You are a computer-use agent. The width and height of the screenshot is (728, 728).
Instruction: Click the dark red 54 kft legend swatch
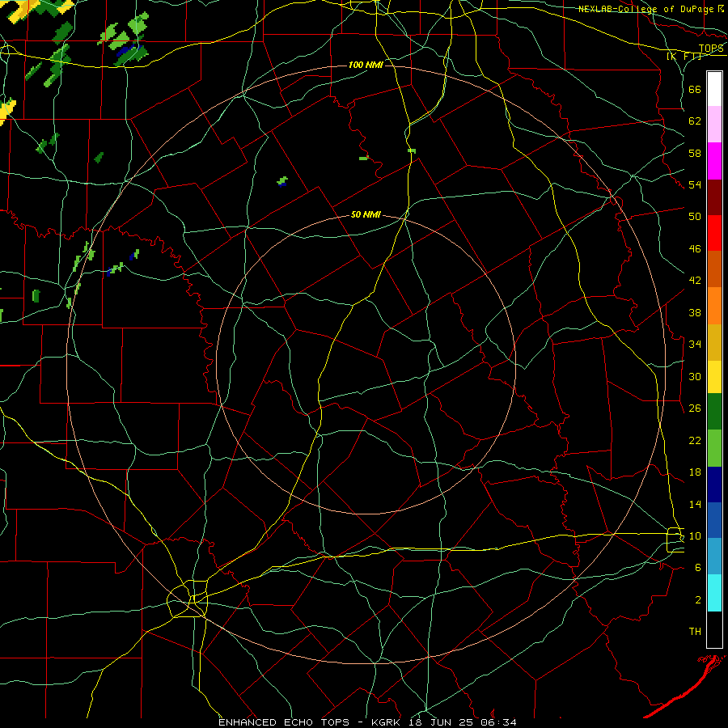(714, 197)
